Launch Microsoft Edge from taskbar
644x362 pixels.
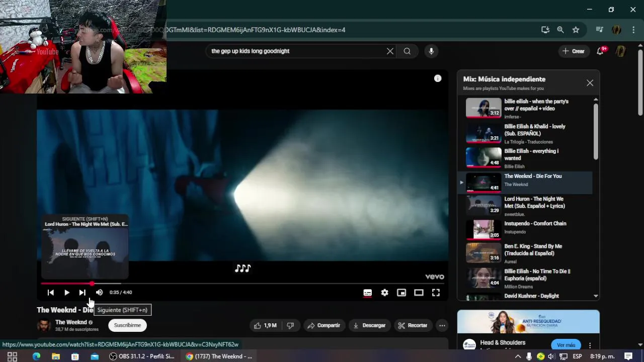pyautogui.click(x=36, y=356)
